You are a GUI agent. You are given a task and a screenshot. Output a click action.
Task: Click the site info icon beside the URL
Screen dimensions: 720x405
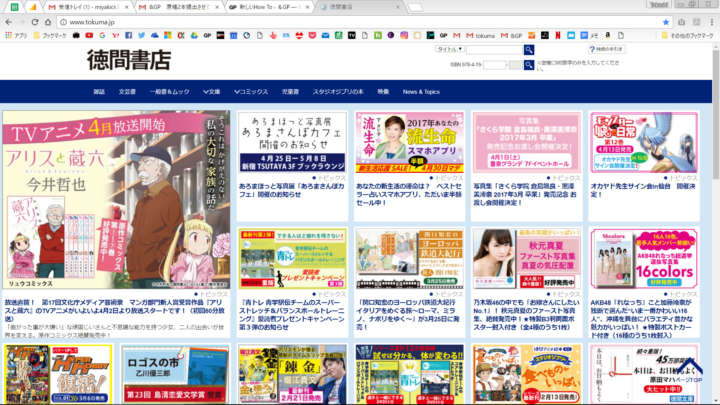63,22
